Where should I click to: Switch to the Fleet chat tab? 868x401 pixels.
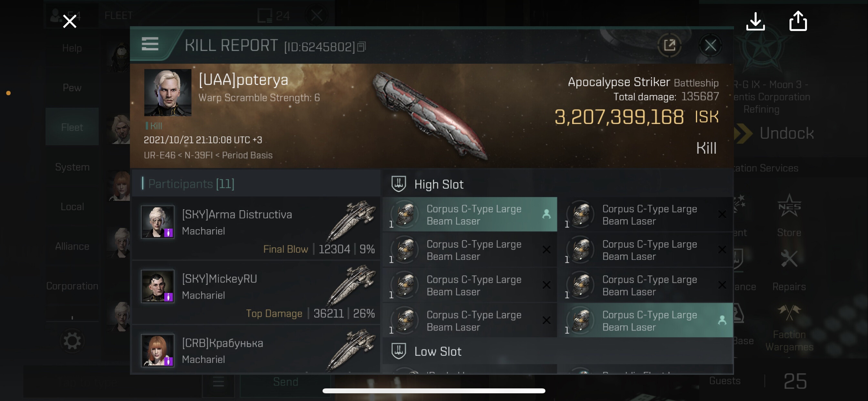click(72, 127)
